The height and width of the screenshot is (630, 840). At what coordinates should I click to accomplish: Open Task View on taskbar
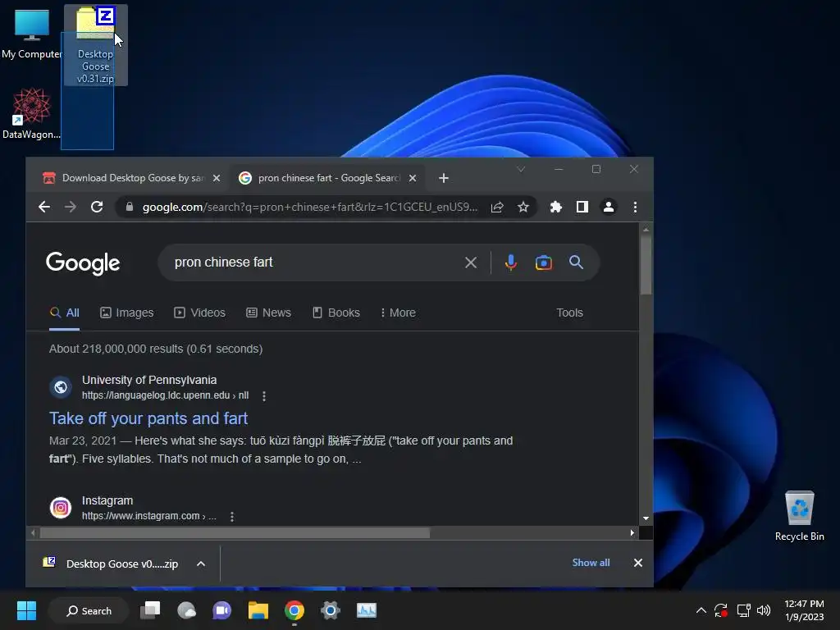150,610
